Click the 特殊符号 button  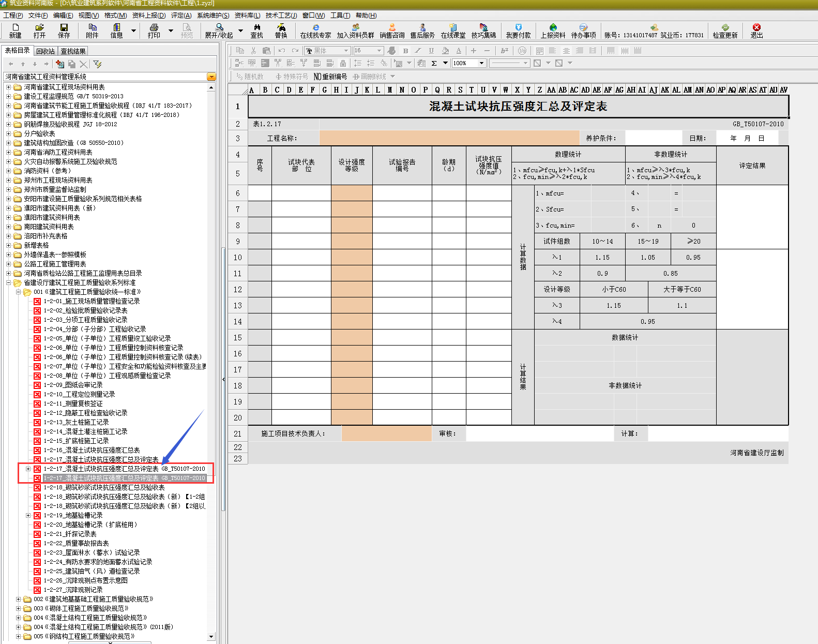pos(292,77)
